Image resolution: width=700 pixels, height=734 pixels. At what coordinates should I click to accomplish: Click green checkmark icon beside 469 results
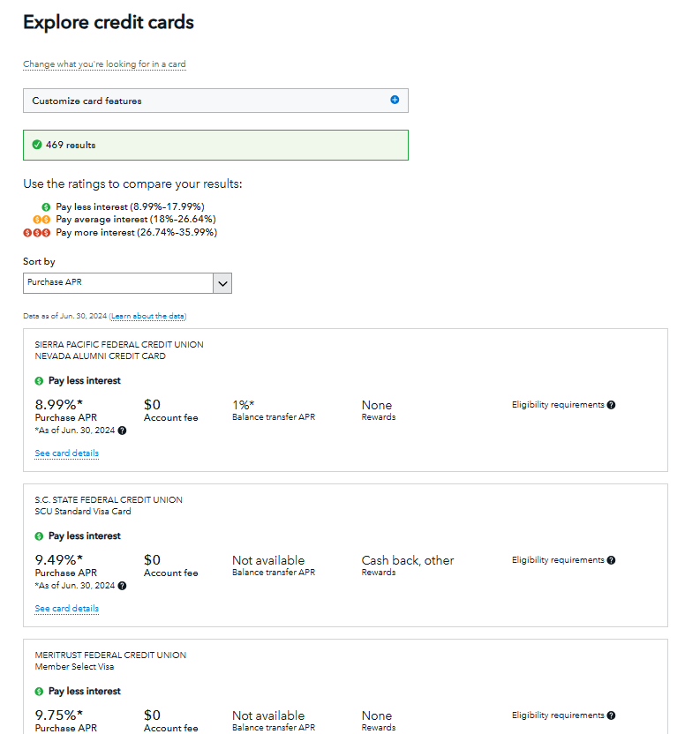pyautogui.click(x=37, y=145)
